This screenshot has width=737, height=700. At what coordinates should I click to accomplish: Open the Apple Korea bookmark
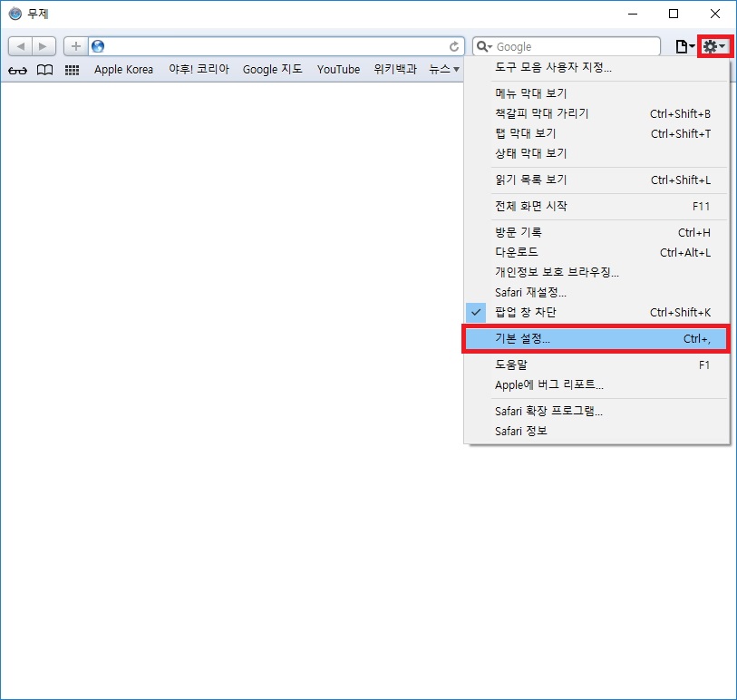click(x=123, y=70)
